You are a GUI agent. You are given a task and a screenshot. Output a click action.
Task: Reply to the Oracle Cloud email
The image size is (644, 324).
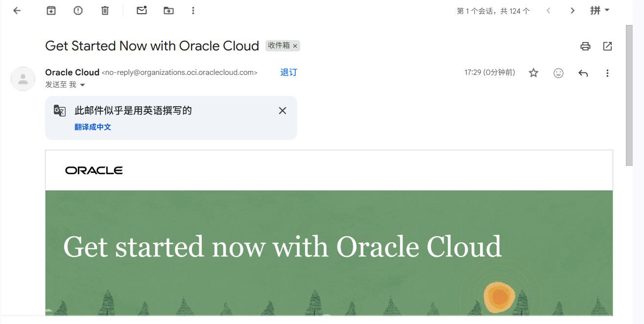tap(583, 73)
